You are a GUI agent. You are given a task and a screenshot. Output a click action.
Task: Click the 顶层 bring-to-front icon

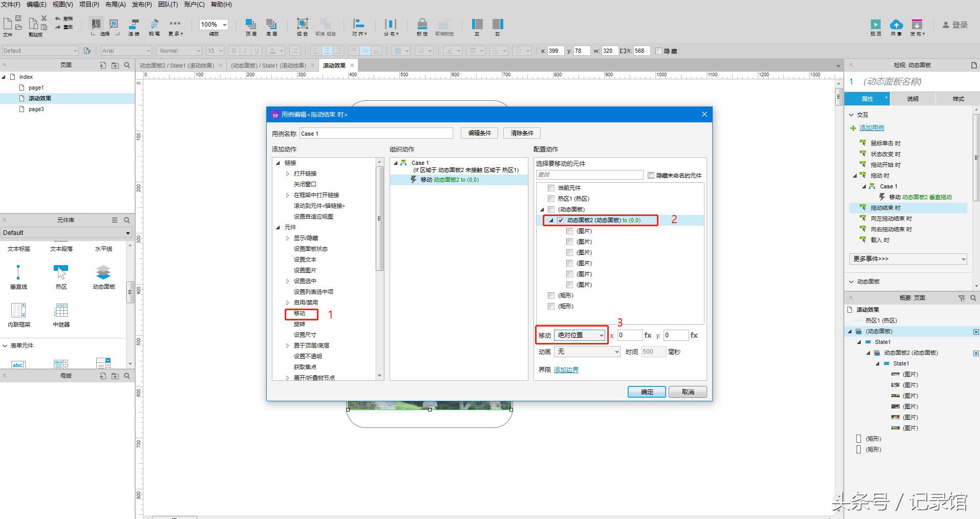tap(251, 24)
